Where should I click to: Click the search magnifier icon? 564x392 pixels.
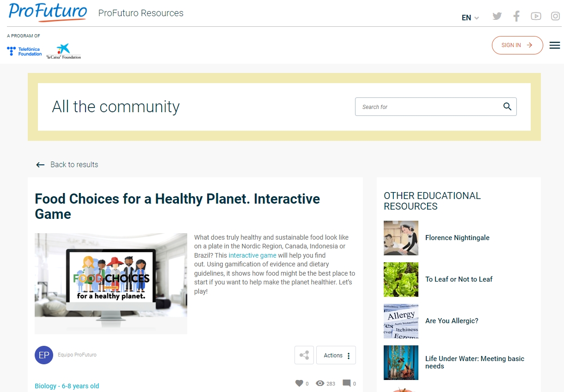(507, 107)
